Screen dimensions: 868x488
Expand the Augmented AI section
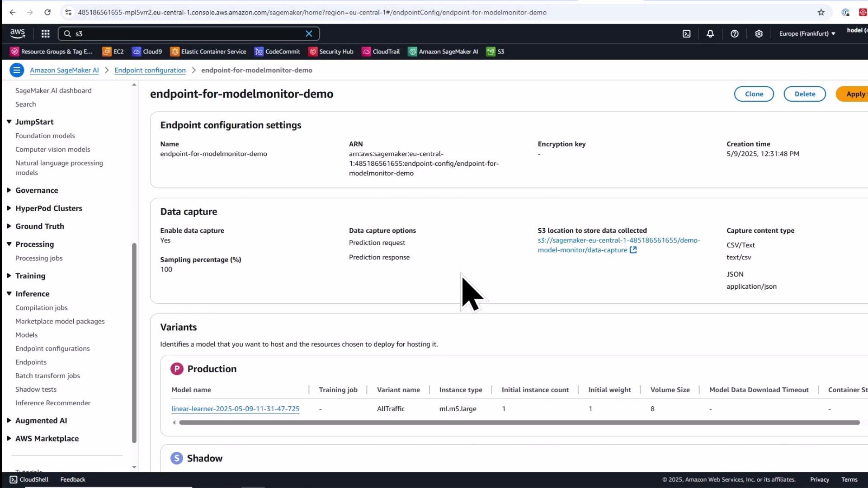(x=9, y=420)
